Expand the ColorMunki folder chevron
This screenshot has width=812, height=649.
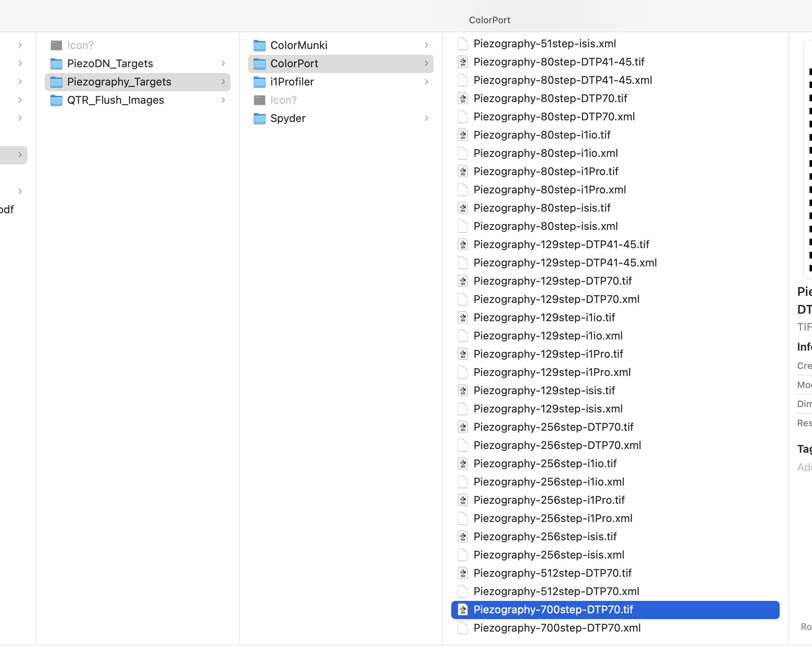(426, 45)
